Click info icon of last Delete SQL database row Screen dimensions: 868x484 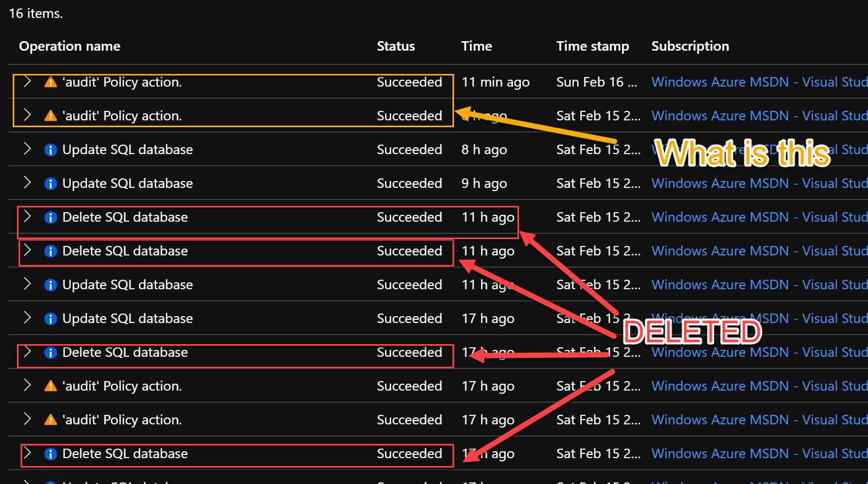point(51,454)
